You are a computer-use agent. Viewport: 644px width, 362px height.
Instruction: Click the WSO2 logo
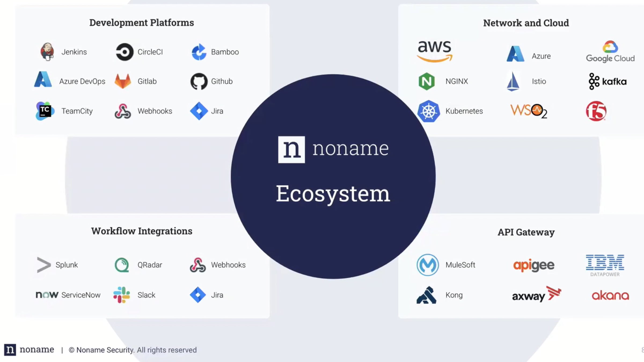[x=529, y=111]
